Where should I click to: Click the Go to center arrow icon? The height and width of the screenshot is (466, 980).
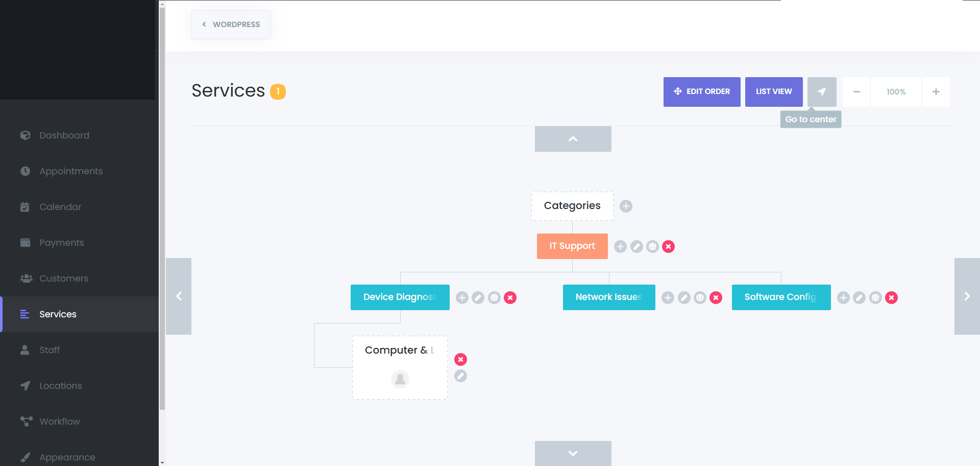coord(822,92)
